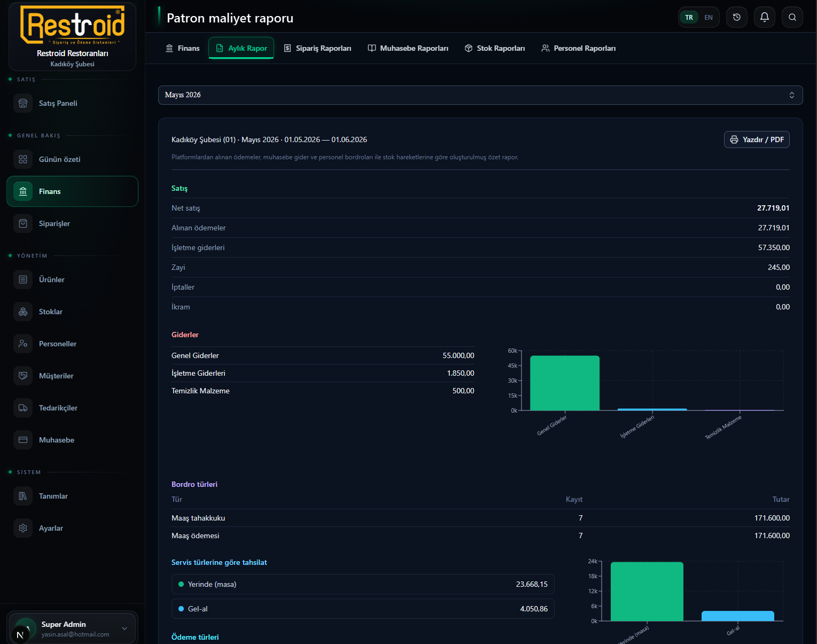The image size is (817, 644).
Task: Open notifications bell icon
Action: click(765, 17)
